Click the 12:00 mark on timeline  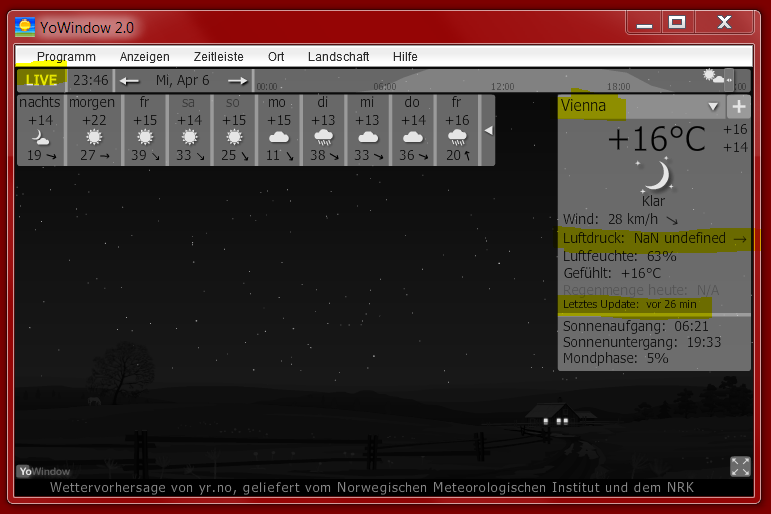[x=503, y=87]
